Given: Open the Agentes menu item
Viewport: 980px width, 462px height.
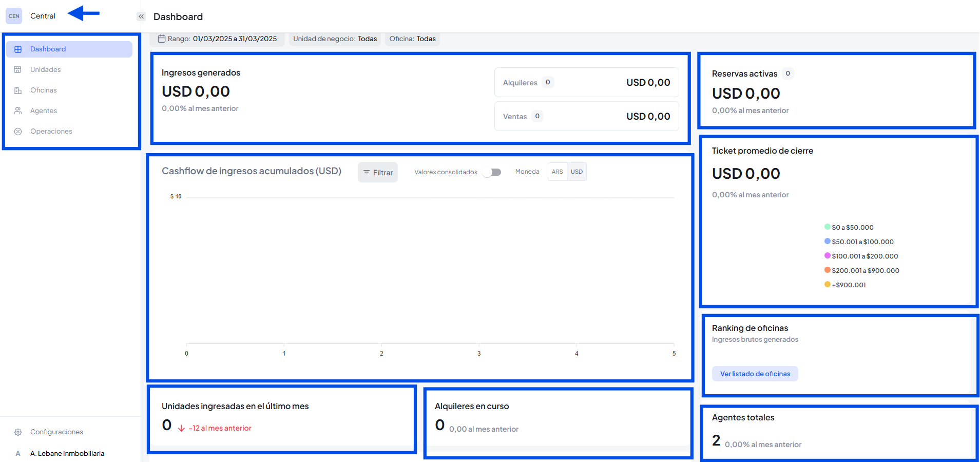Looking at the screenshot, I should tap(44, 111).
